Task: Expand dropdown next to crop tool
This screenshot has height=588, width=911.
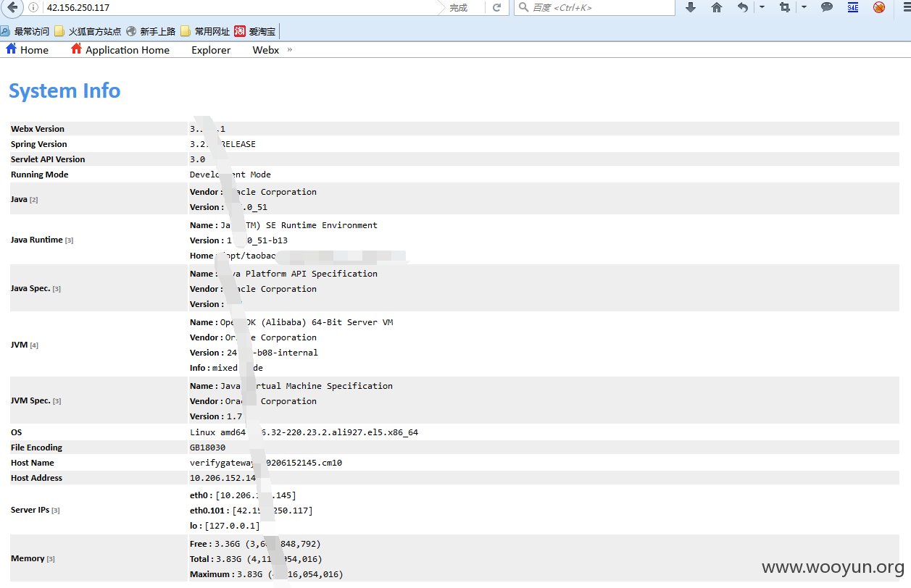Action: tap(804, 7)
